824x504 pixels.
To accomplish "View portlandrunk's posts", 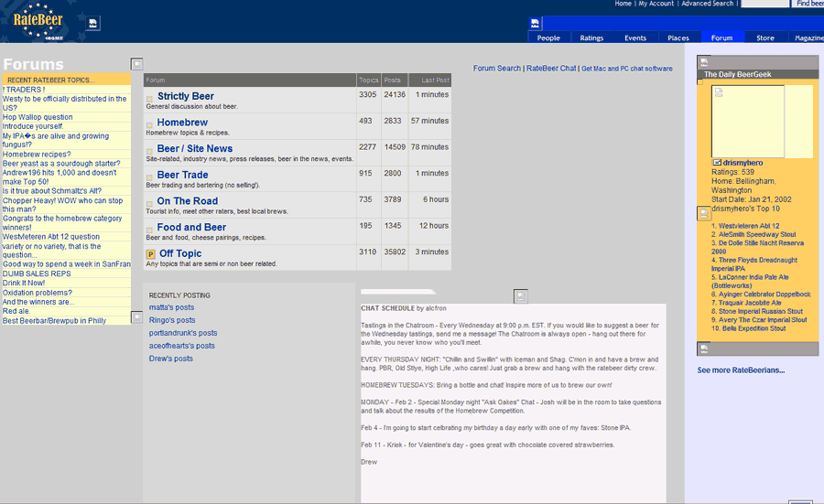I will [x=183, y=333].
